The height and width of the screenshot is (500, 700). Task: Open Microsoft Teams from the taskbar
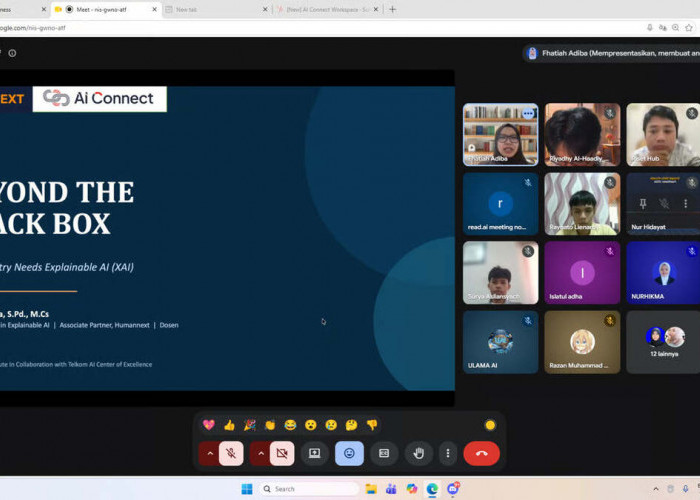click(391, 489)
